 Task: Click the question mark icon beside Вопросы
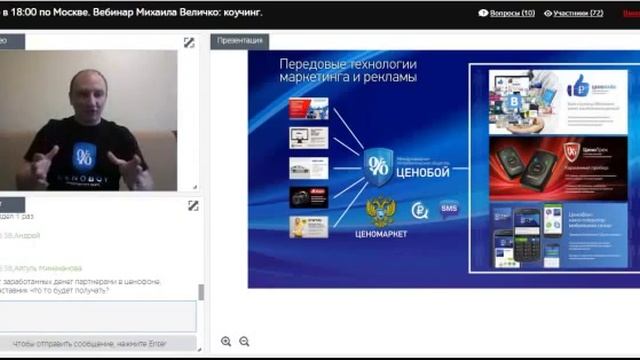(x=483, y=13)
